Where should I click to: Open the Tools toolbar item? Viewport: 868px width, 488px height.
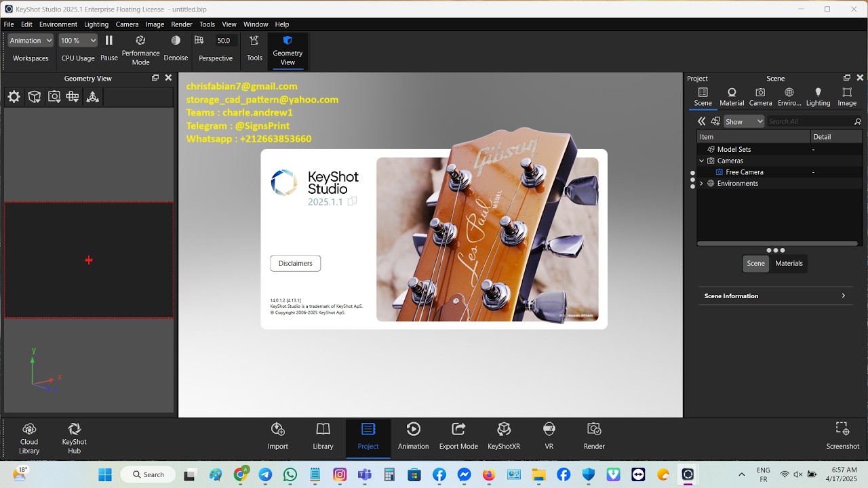pyautogui.click(x=254, y=49)
